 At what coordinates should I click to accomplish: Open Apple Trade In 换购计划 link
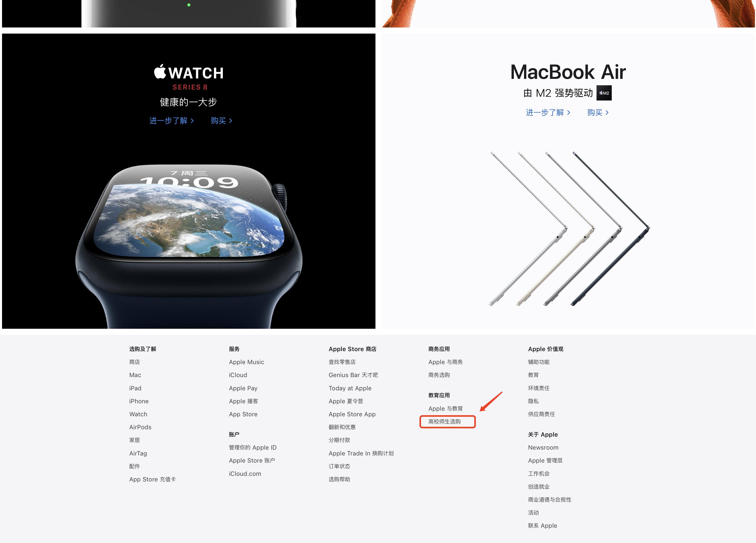coord(361,453)
